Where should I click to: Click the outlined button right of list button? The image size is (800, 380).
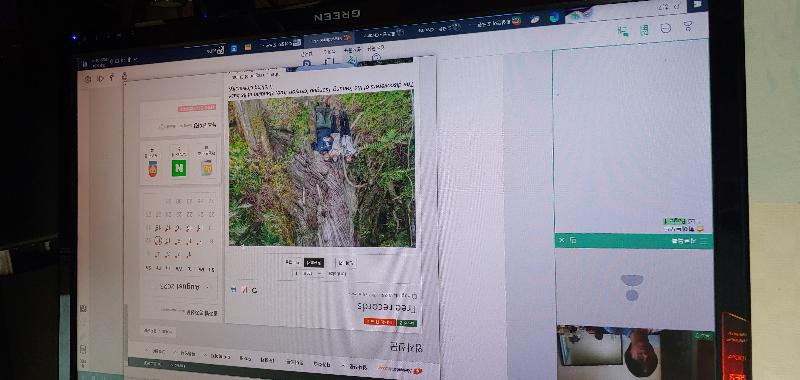coord(345,263)
